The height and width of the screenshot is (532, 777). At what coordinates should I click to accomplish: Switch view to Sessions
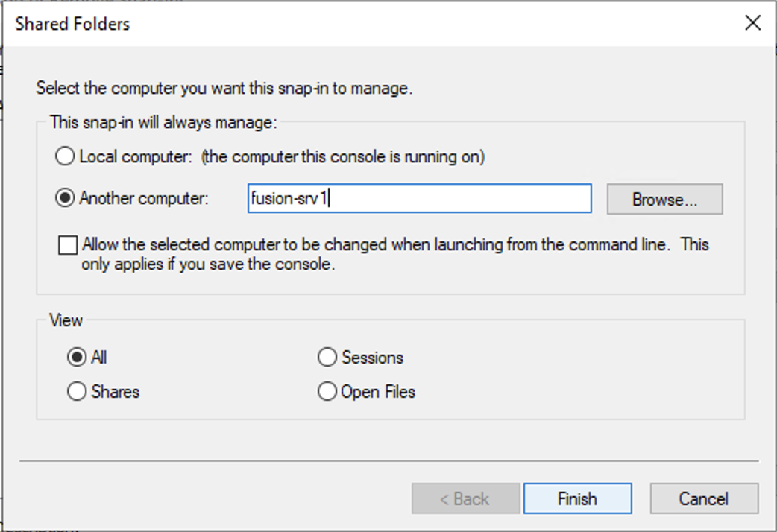[326, 358]
